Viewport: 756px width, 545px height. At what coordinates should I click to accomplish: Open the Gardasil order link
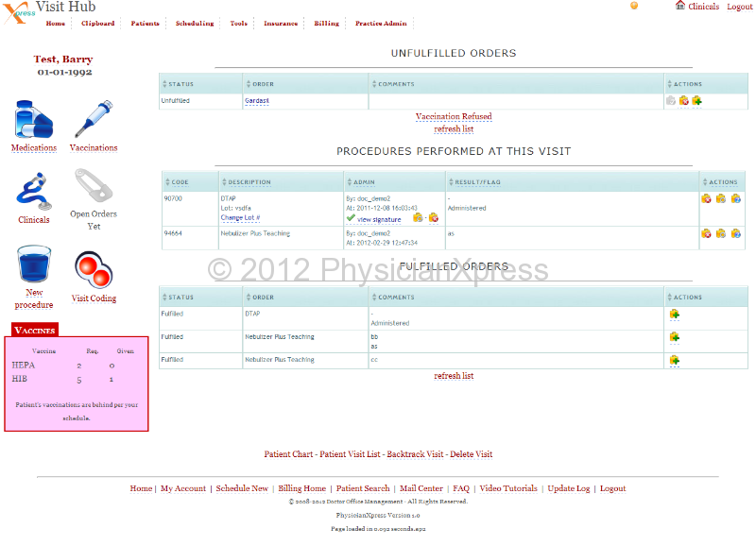(x=257, y=101)
